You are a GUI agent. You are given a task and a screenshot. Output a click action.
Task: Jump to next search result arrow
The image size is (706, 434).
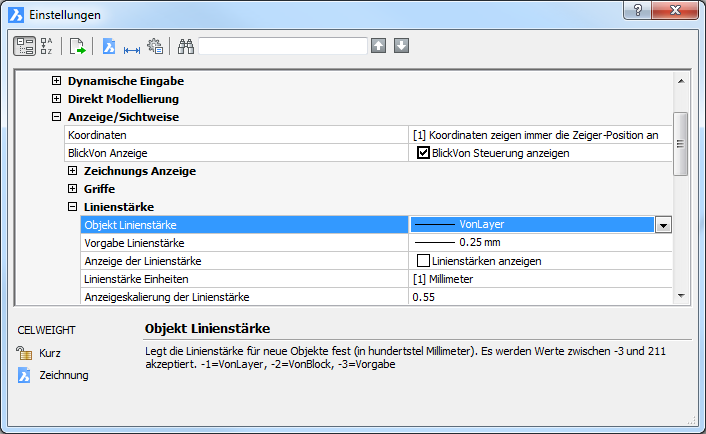click(401, 46)
